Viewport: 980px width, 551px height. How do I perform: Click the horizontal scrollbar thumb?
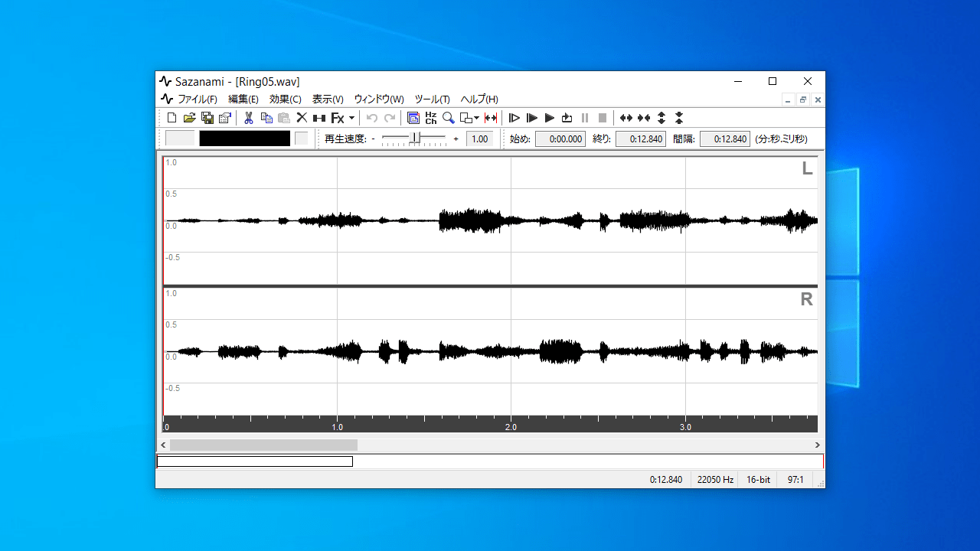(263, 445)
